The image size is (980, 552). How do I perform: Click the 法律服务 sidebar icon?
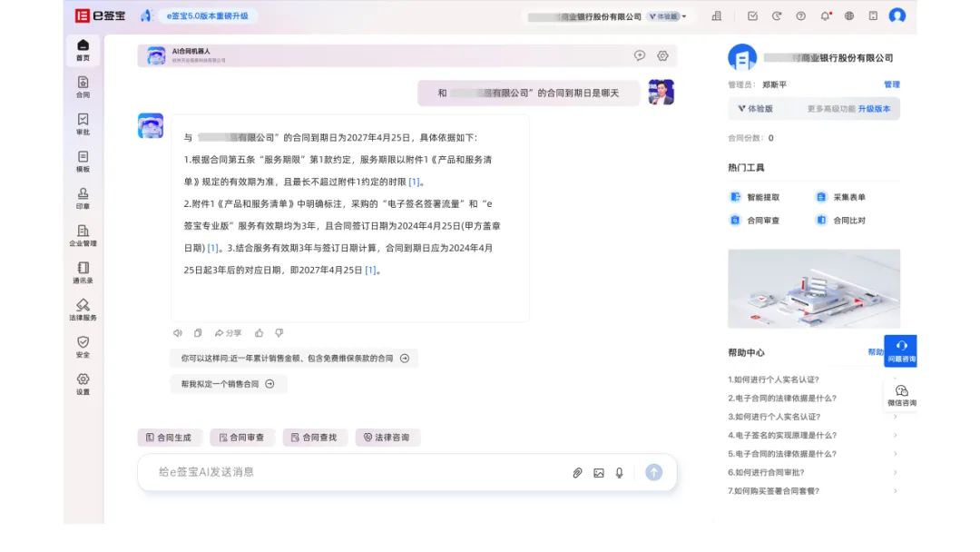[x=83, y=310]
